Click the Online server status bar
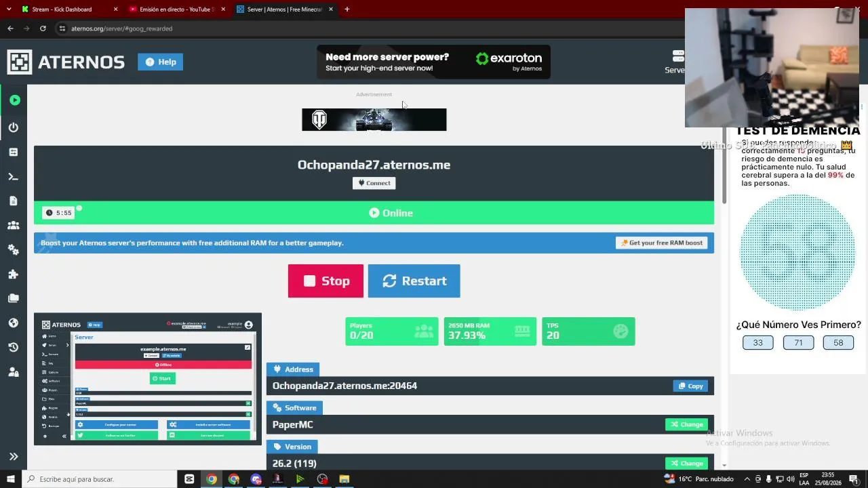Screen dimensions: 868x488 pyautogui.click(x=374, y=213)
